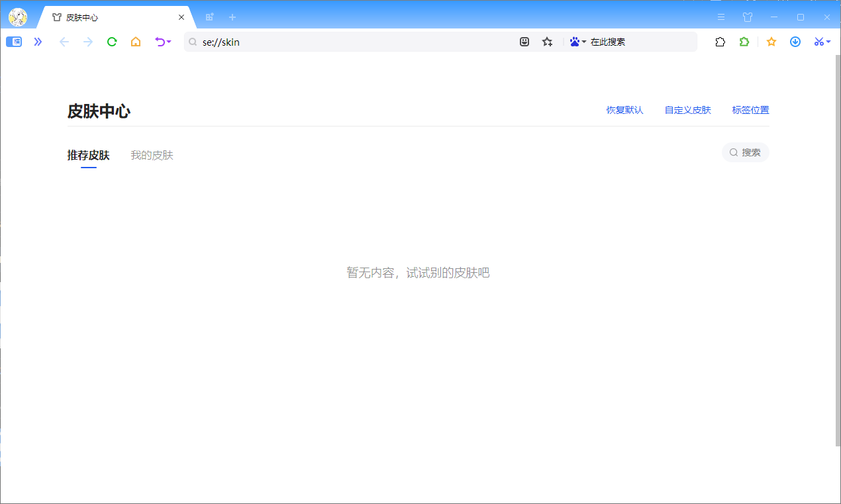841x504 pixels.
Task: Open the sidebar panel toggle icon
Action: click(x=14, y=42)
